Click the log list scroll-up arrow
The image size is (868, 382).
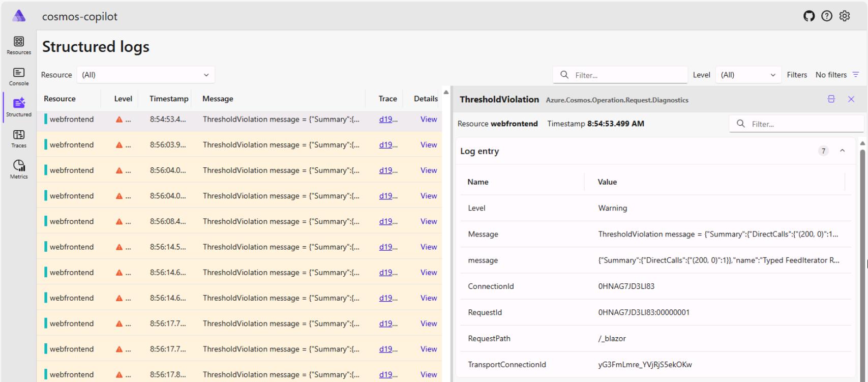click(x=446, y=92)
